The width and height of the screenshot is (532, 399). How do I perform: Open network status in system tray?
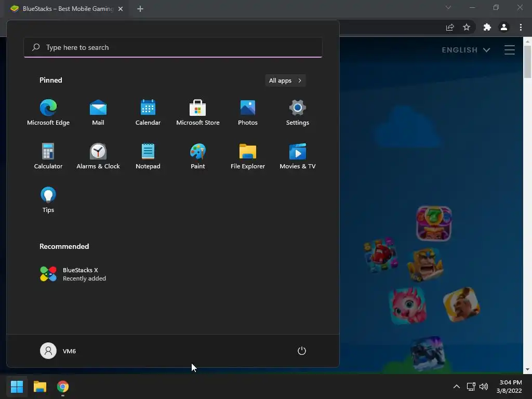tap(471, 387)
